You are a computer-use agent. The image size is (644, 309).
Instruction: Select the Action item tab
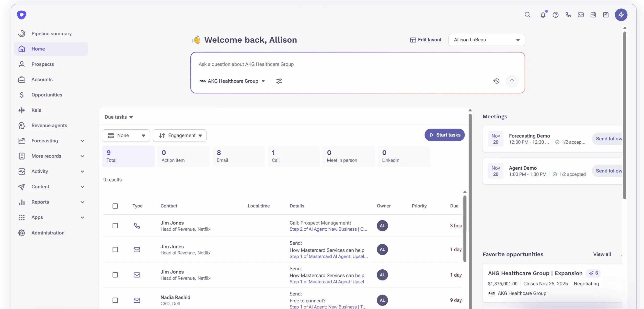tap(183, 156)
